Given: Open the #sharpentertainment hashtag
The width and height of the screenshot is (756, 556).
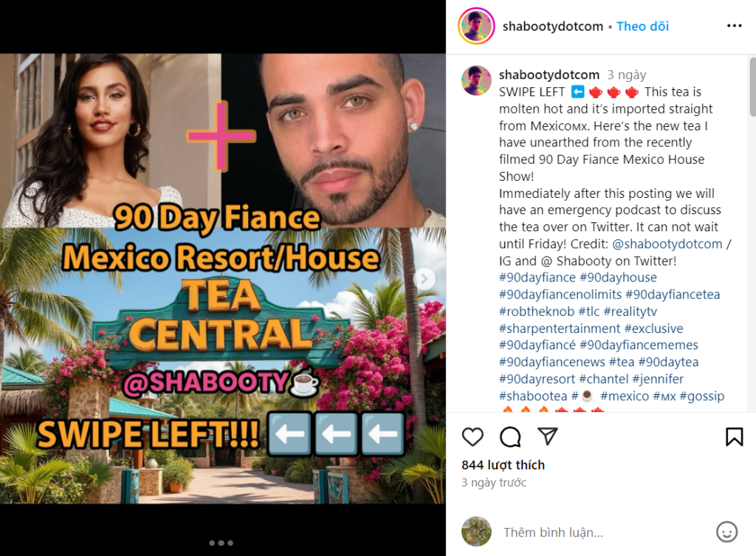Looking at the screenshot, I should (560, 329).
